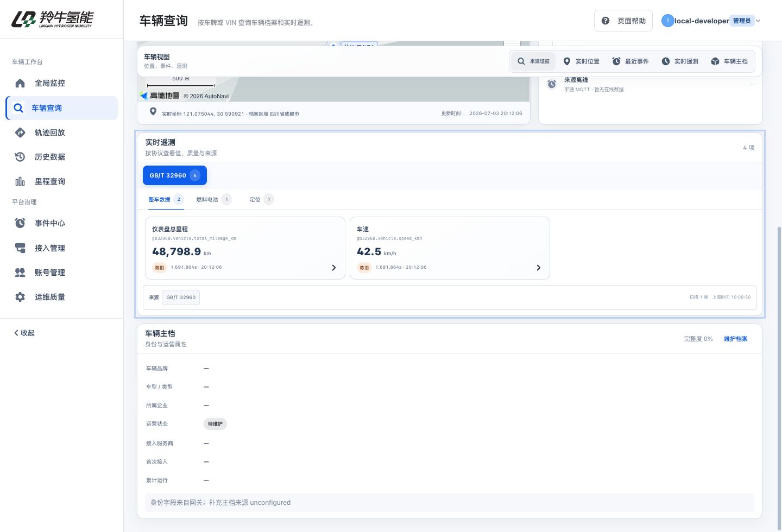Expand the 仪表盘总里程 card arrow
This screenshot has height=532, width=782.
click(x=334, y=268)
